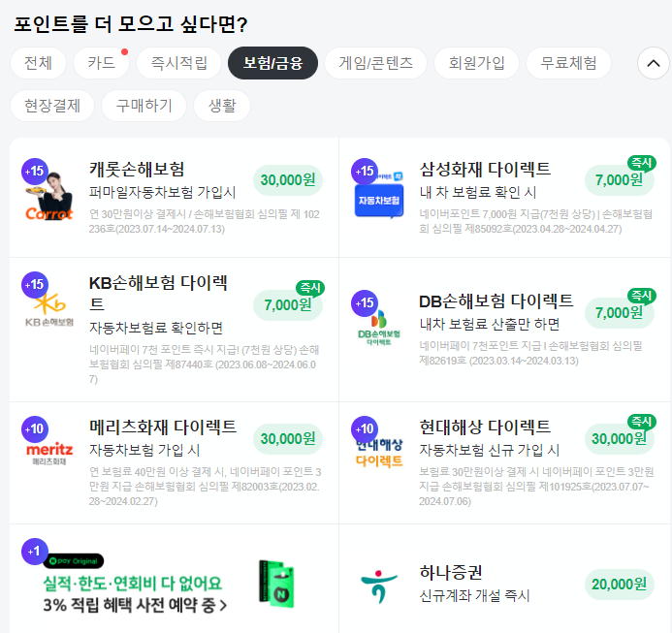The image size is (672, 633).
Task: Open the DB손해보험 다이렉트 title link
Action: [496, 301]
